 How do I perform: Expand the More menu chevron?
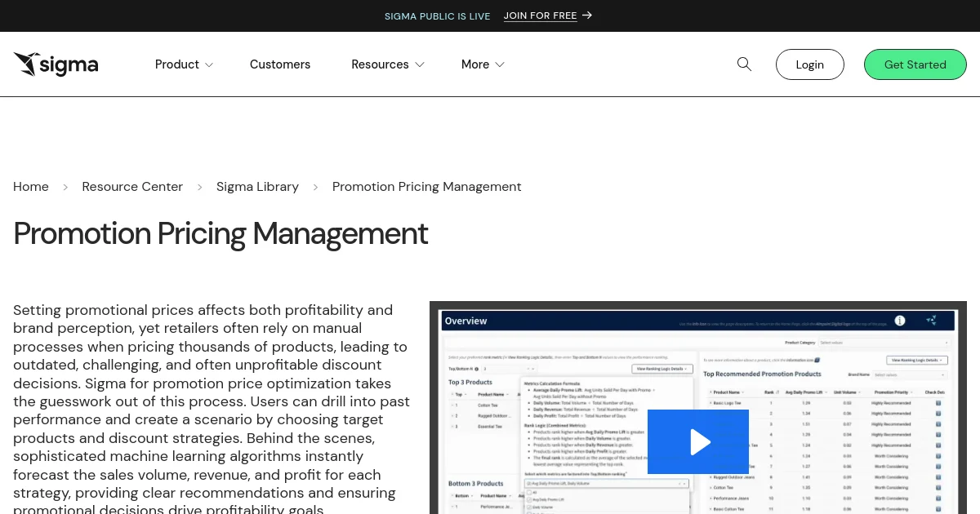(500, 64)
